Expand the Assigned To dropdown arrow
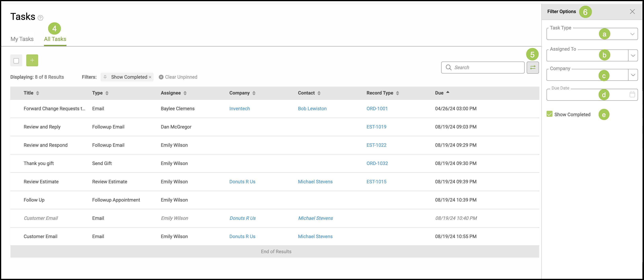644x280 pixels. [633, 55]
